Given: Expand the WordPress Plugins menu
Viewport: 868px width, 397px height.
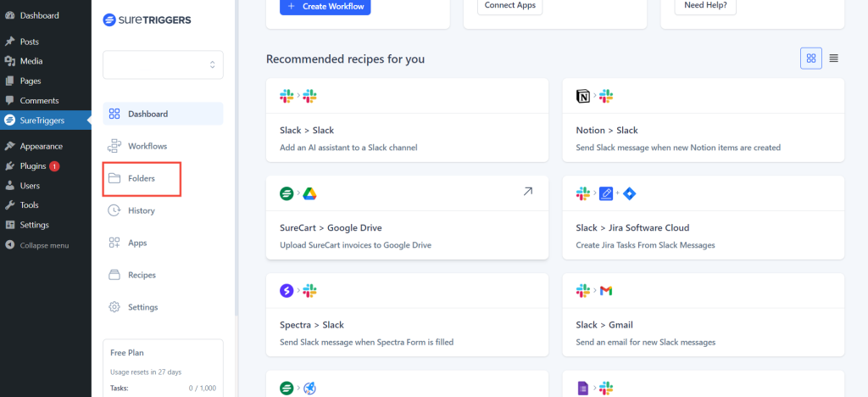Looking at the screenshot, I should coord(33,166).
